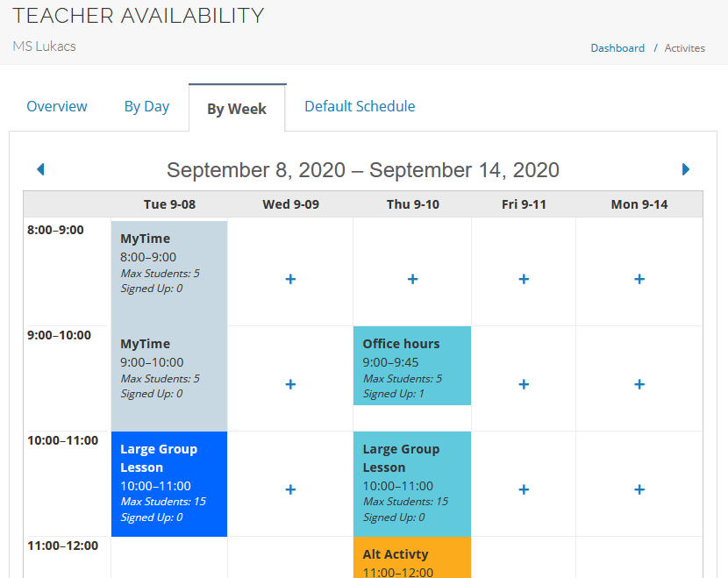The image size is (728, 578).
Task: Open Tuesday's 8:00–9:00 MyTime block
Action: 169,263
